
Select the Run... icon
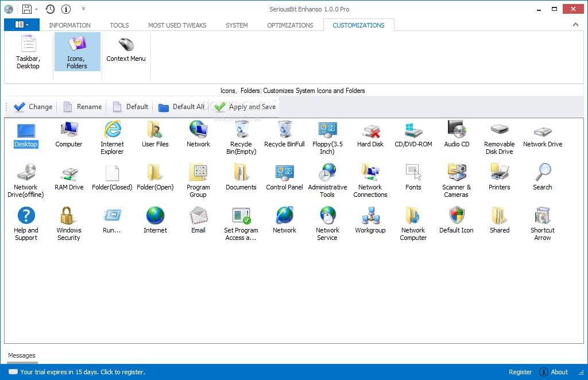[112, 221]
